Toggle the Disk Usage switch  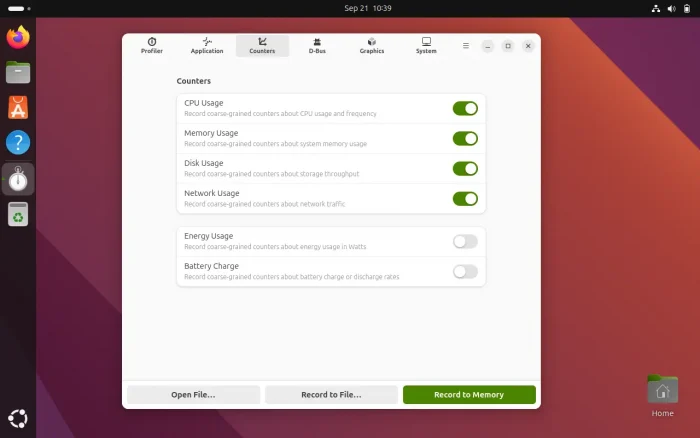(x=465, y=169)
